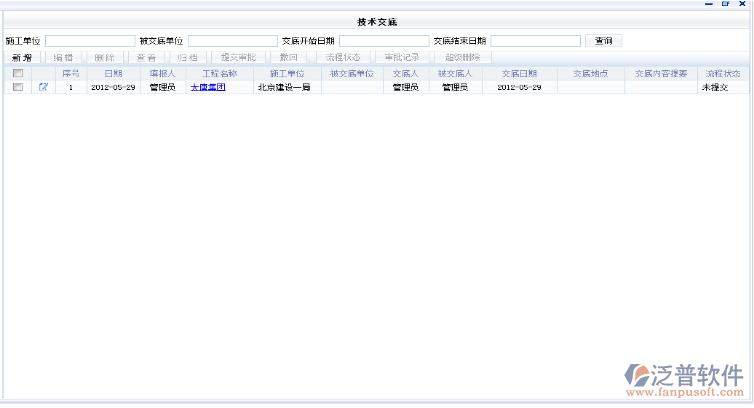This screenshot has height=408, width=754.
Task: Click the restore window icon at top right
Action: coord(725,4)
